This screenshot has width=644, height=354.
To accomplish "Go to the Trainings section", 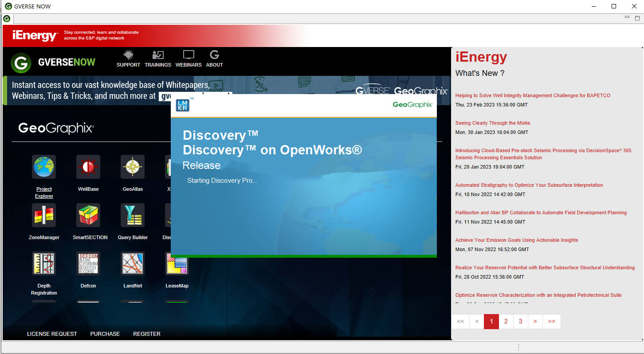I will tap(158, 59).
